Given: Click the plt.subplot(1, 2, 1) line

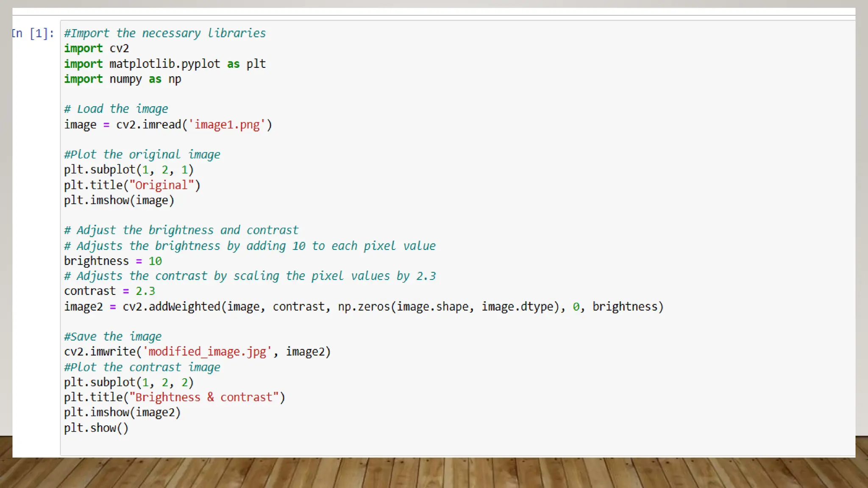Looking at the screenshot, I should point(128,170).
